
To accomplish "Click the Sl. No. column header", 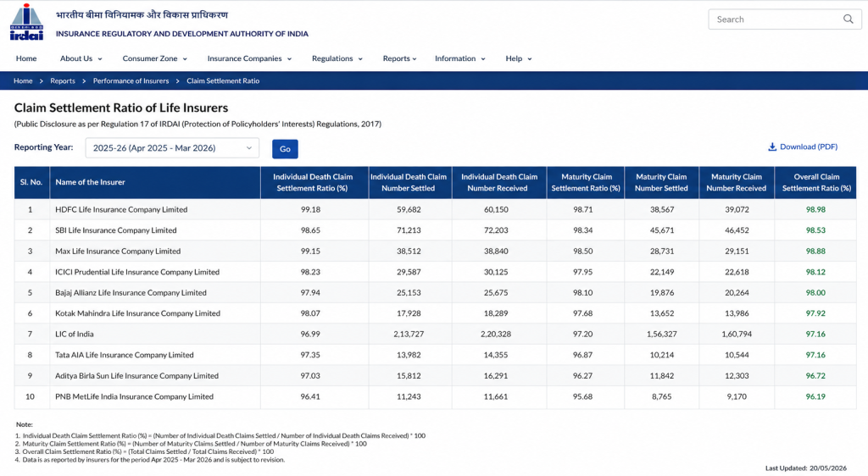I will click(31, 182).
